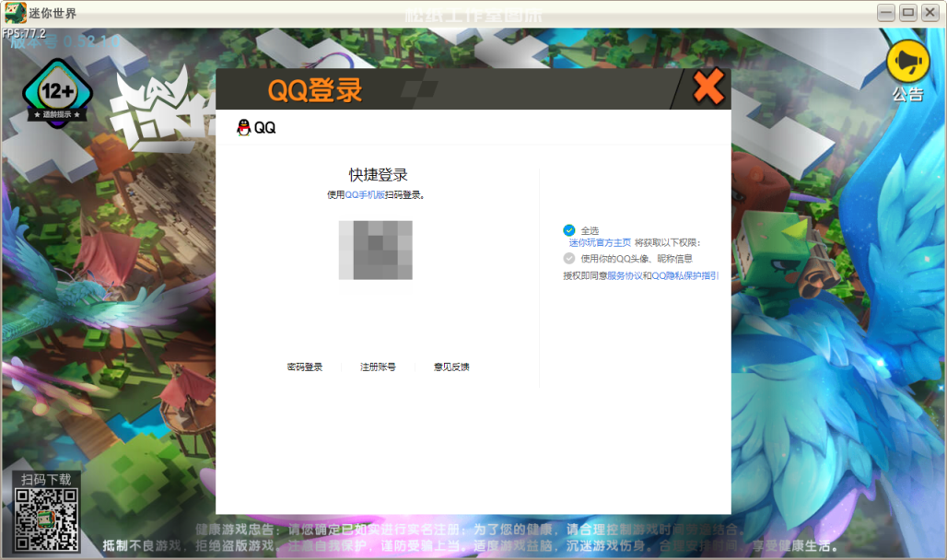Screen dimensions: 947x560
Task: Open the 迷你玩官方主页 link
Action: [x=600, y=242]
